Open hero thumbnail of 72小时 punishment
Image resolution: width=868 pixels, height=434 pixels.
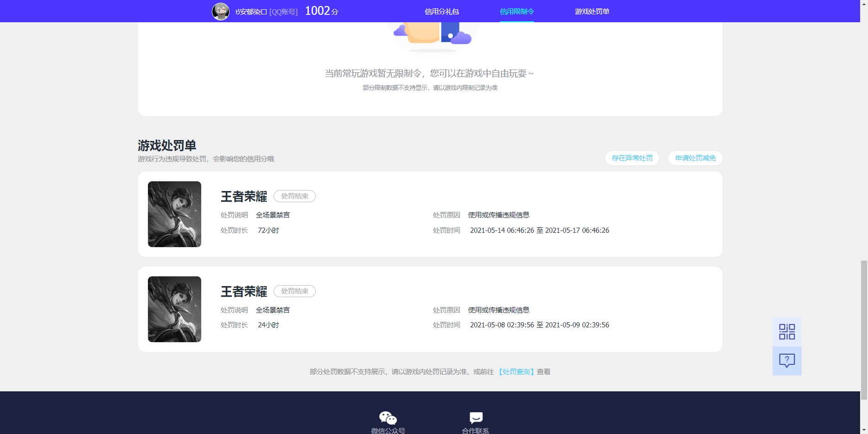174,214
